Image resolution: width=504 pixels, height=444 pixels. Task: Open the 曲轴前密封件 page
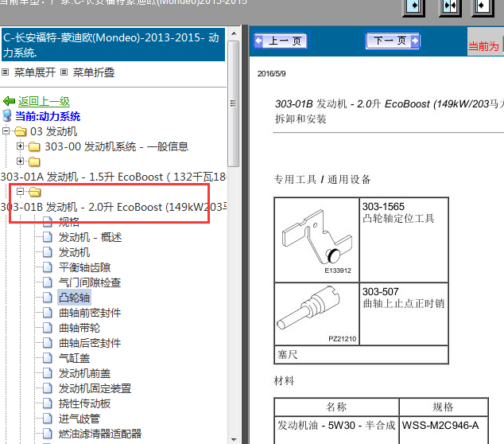[90, 313]
